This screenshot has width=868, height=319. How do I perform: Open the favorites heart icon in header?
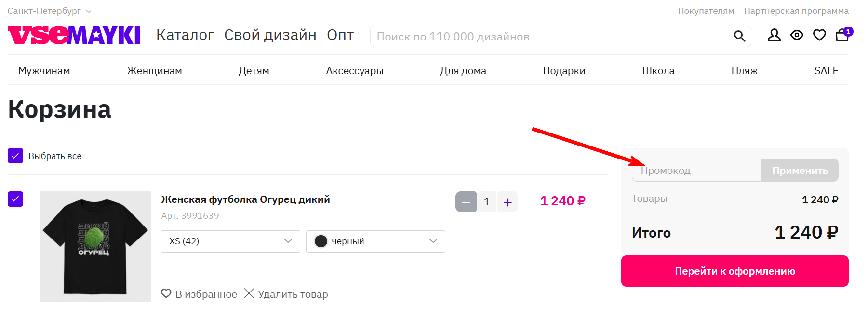(819, 35)
